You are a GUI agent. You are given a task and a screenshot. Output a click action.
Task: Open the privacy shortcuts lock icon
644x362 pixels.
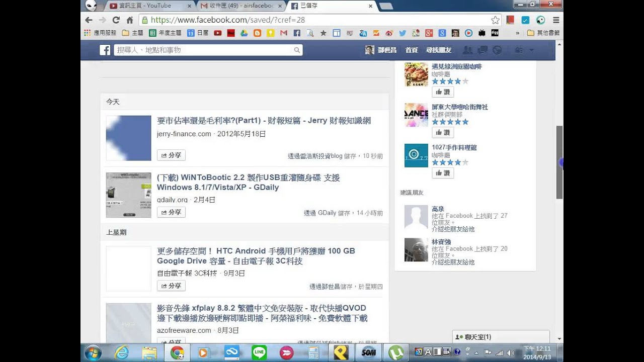519,50
